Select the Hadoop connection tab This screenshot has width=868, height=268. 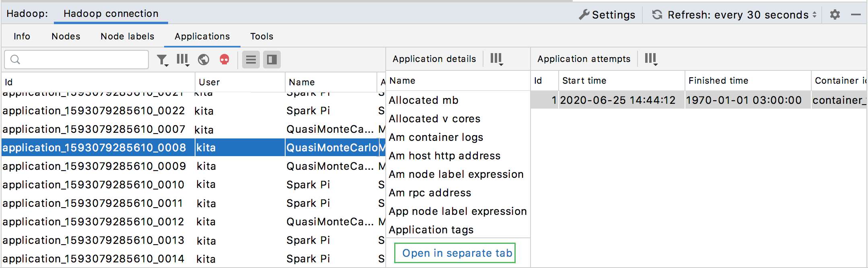111,14
